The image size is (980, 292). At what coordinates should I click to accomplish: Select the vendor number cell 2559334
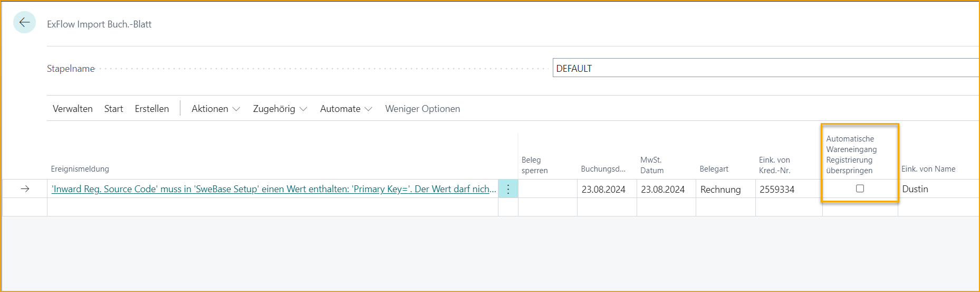point(789,189)
